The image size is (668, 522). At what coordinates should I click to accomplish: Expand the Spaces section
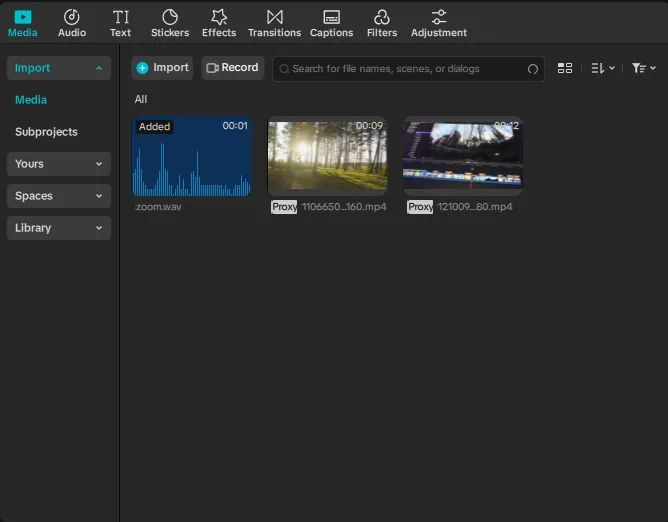(58, 196)
